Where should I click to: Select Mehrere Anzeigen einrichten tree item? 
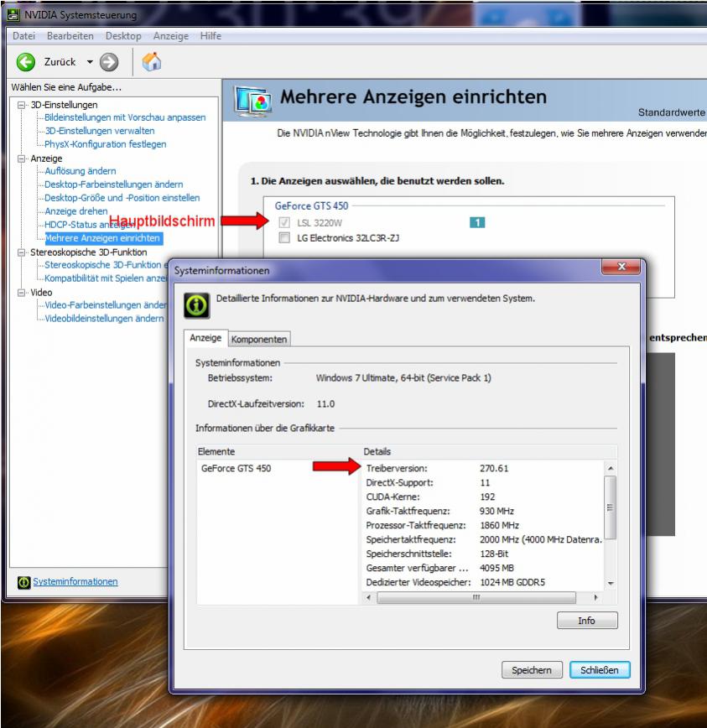[x=103, y=238]
